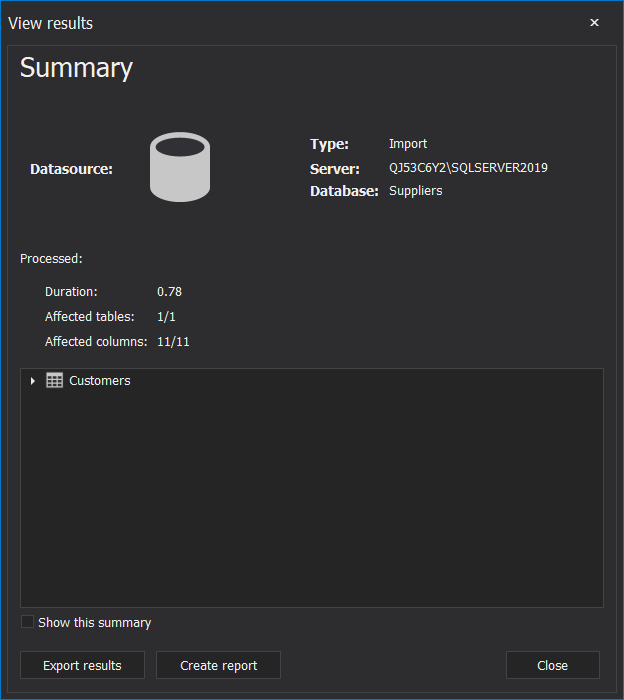Click the Show this summary label

tap(95, 622)
